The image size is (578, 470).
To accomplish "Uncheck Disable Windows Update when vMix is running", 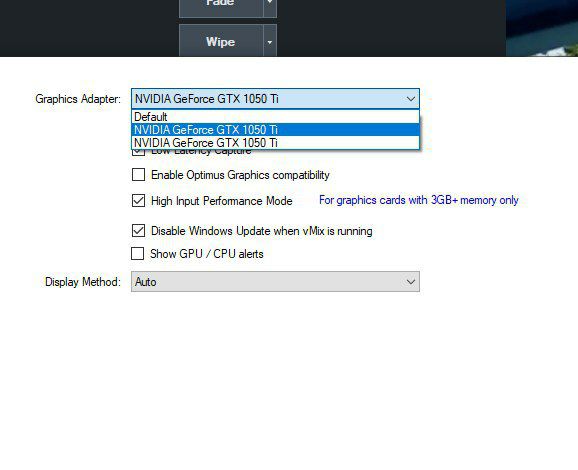I will [x=138, y=231].
